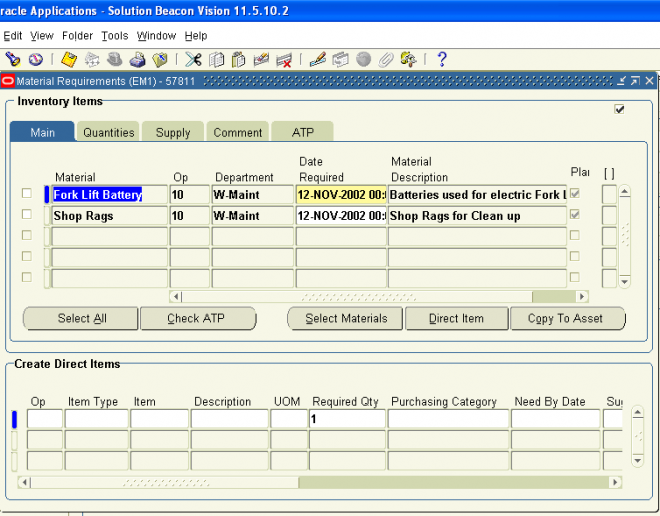Image resolution: width=660 pixels, height=516 pixels.
Task: Click the Delete Record red X icon
Action: coord(284,60)
